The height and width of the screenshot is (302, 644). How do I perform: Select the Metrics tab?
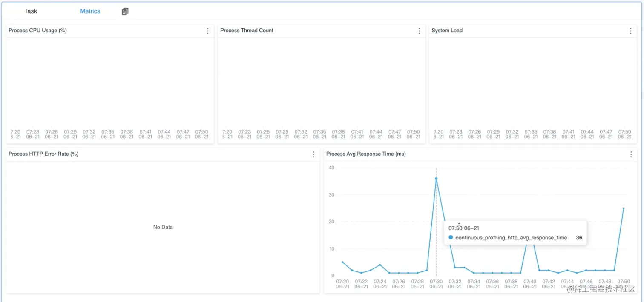[90, 11]
